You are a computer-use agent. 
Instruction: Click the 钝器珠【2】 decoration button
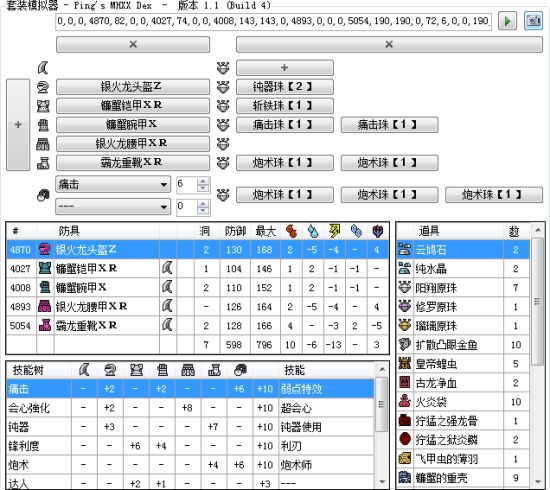(284, 87)
